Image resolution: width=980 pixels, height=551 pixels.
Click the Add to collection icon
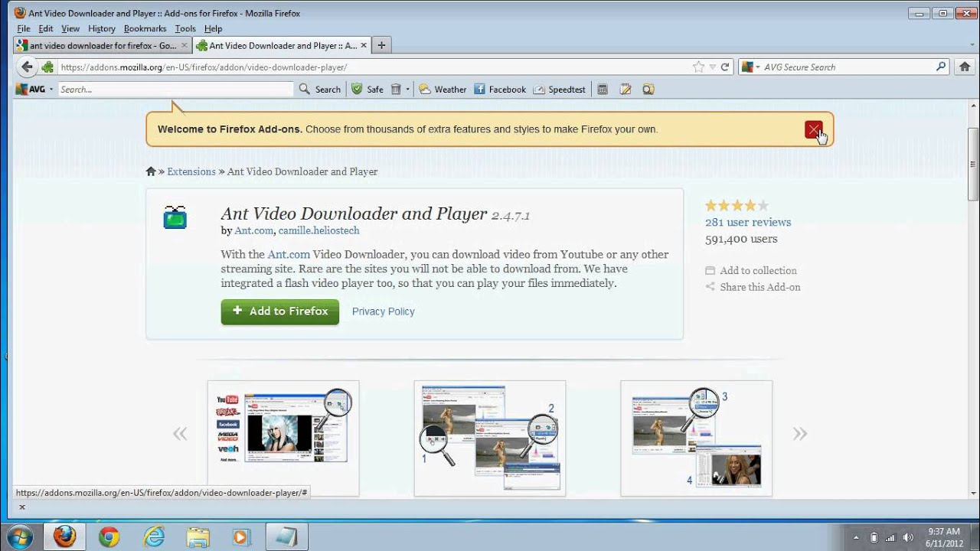point(710,270)
